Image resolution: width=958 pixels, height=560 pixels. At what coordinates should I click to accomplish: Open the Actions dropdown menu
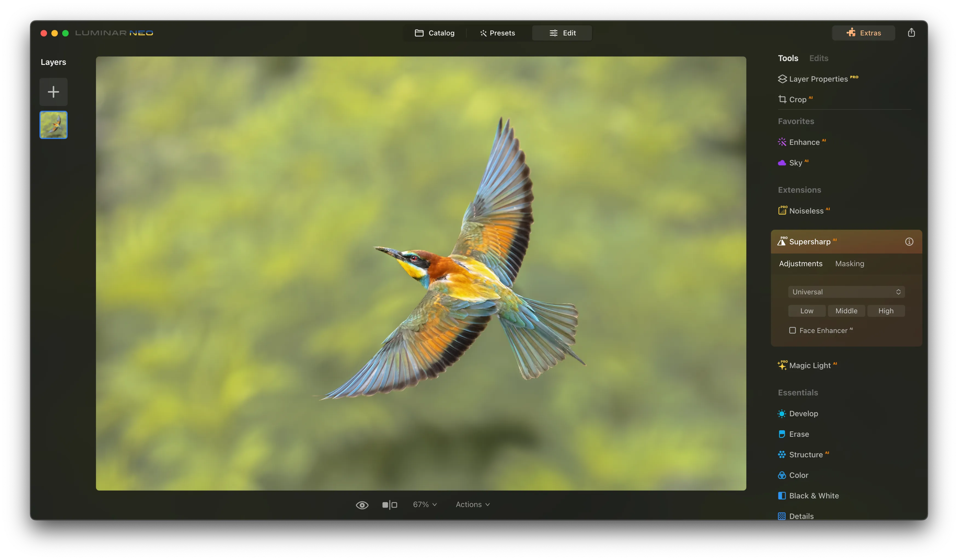point(472,504)
